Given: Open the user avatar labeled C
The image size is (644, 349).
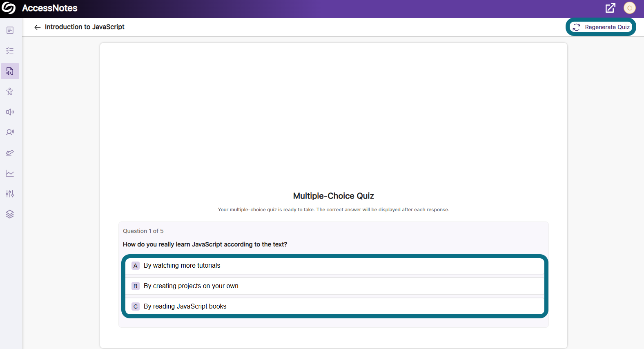Looking at the screenshot, I should (630, 8).
